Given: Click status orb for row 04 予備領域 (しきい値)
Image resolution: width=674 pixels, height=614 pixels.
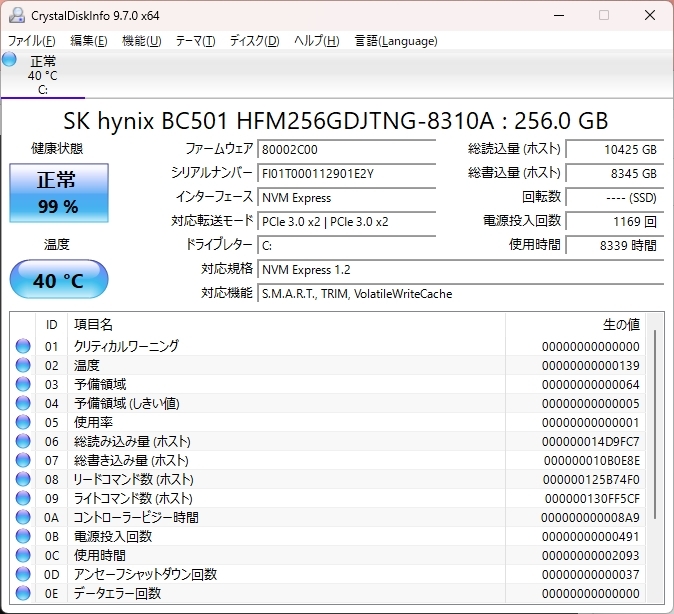Looking at the screenshot, I should pos(23,403).
